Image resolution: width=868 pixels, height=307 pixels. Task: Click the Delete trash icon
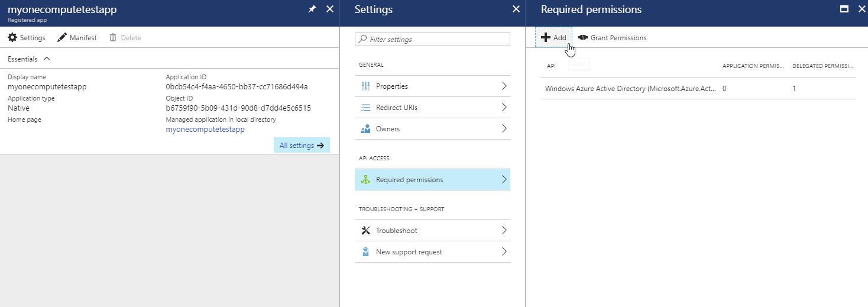click(x=113, y=38)
